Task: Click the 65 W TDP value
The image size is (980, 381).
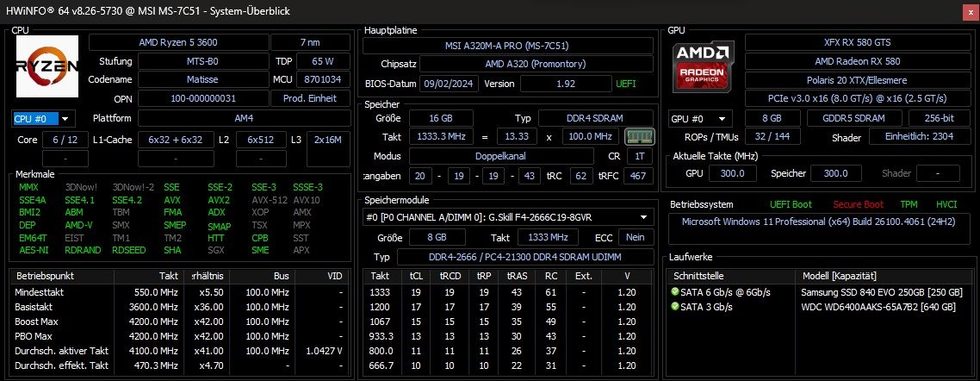Action: (x=322, y=61)
